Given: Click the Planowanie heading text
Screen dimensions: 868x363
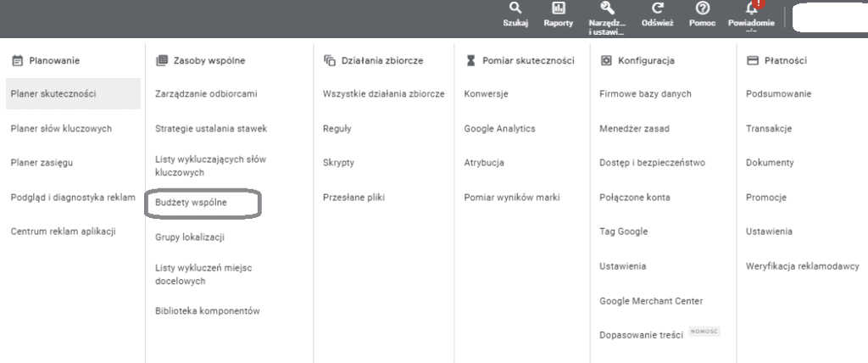Looking at the screenshot, I should [x=54, y=60].
